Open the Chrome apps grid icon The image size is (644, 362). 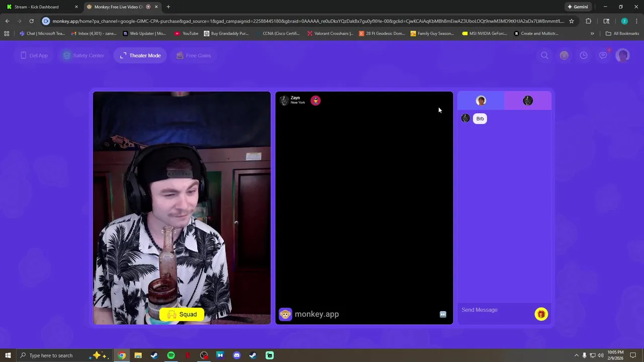[7, 34]
